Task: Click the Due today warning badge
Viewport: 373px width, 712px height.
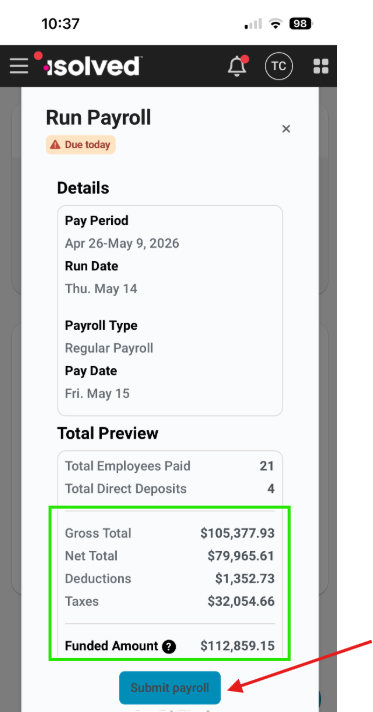Action: (x=80, y=145)
